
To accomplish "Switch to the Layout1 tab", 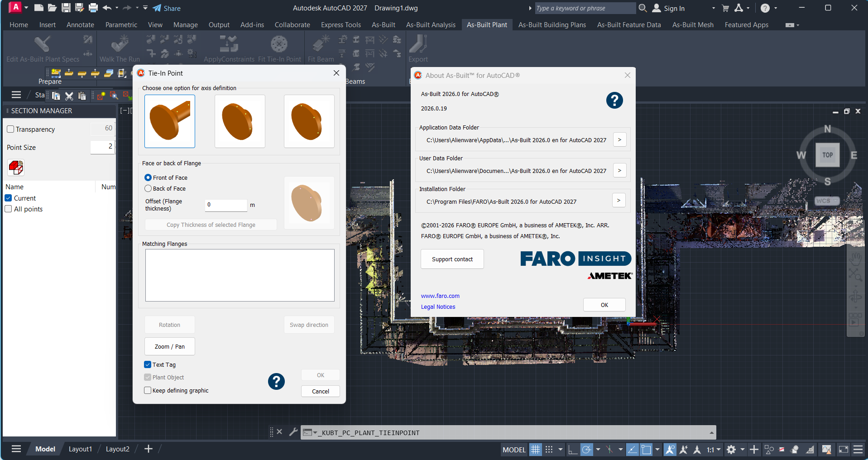I will point(80,449).
